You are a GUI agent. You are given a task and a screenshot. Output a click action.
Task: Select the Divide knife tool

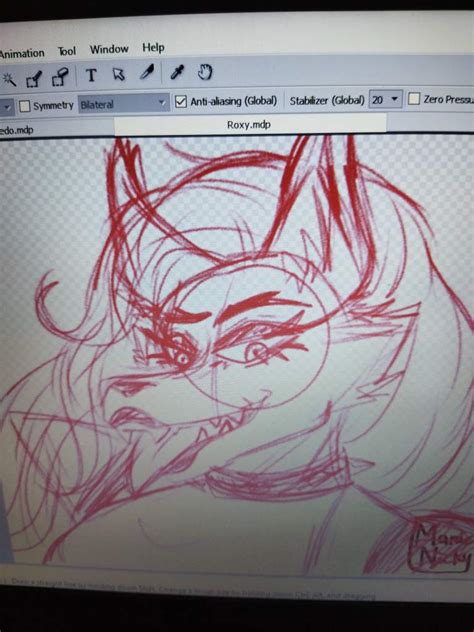coord(147,73)
